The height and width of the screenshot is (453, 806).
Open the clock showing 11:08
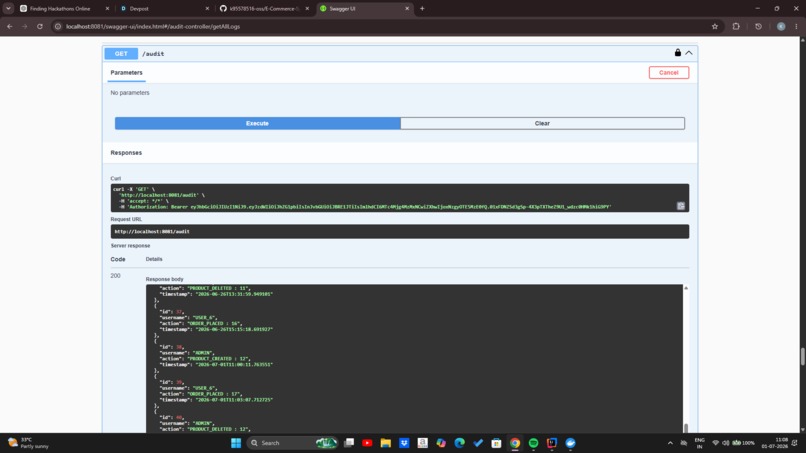point(775,443)
